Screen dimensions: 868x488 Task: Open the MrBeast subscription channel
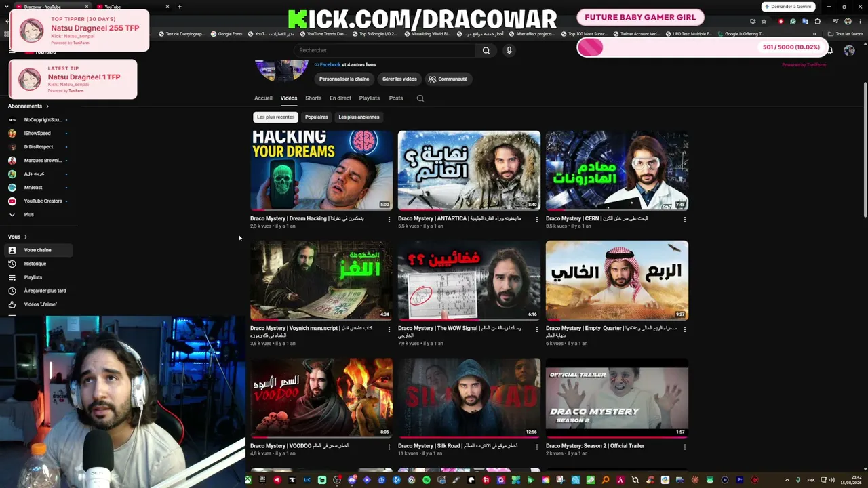click(40, 188)
